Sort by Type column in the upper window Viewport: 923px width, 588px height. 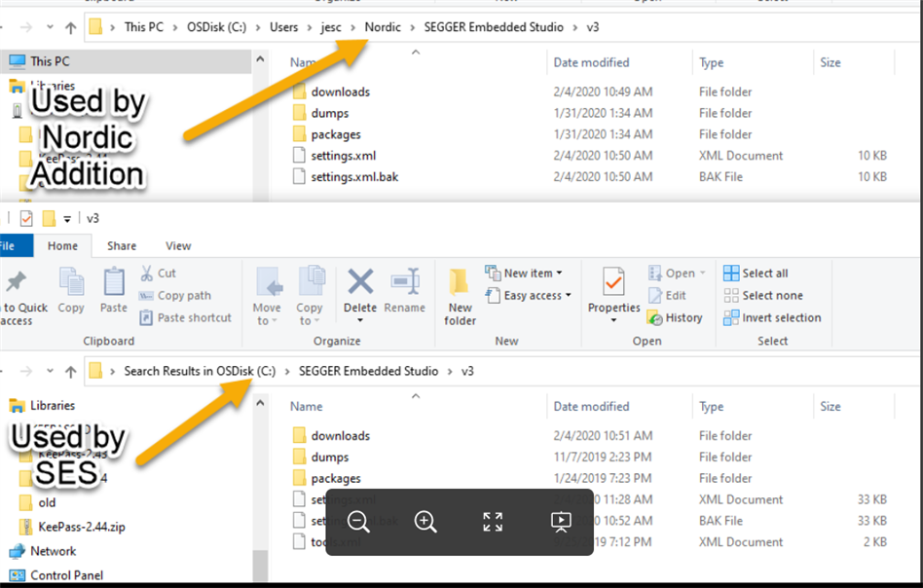(x=711, y=62)
